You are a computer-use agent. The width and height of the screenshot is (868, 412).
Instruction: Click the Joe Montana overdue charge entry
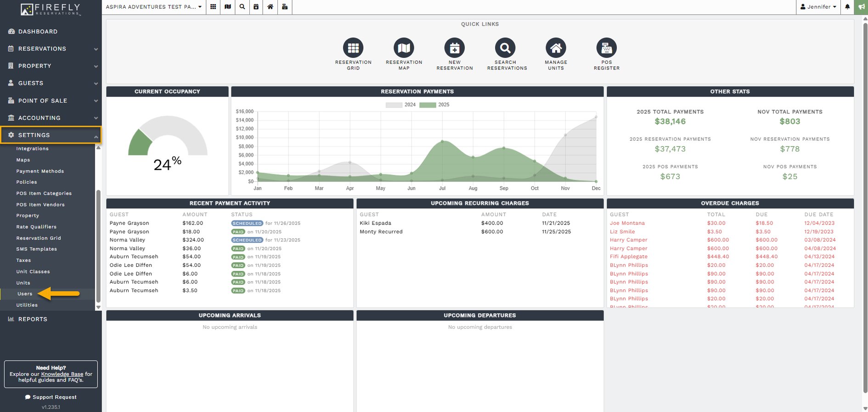627,223
